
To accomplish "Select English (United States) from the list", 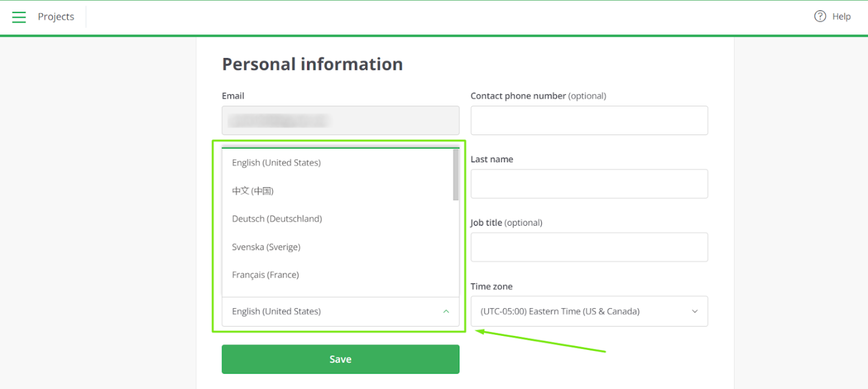I will click(276, 162).
